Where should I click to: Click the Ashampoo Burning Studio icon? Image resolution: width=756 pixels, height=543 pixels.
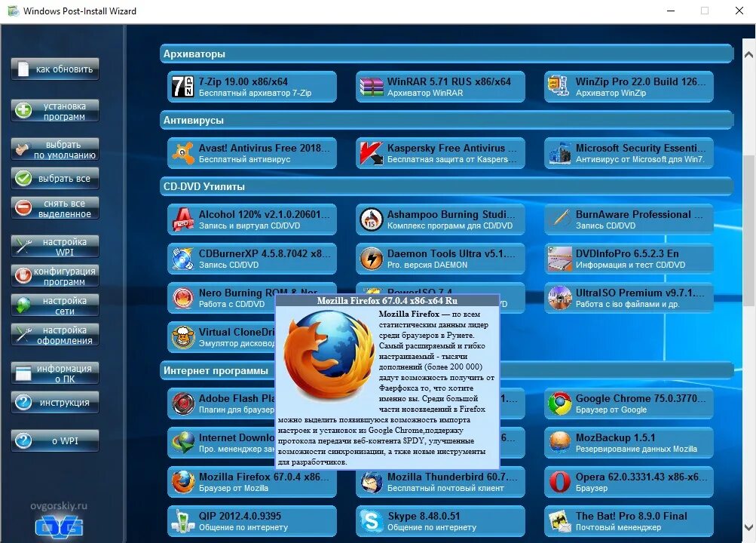pyautogui.click(x=372, y=219)
